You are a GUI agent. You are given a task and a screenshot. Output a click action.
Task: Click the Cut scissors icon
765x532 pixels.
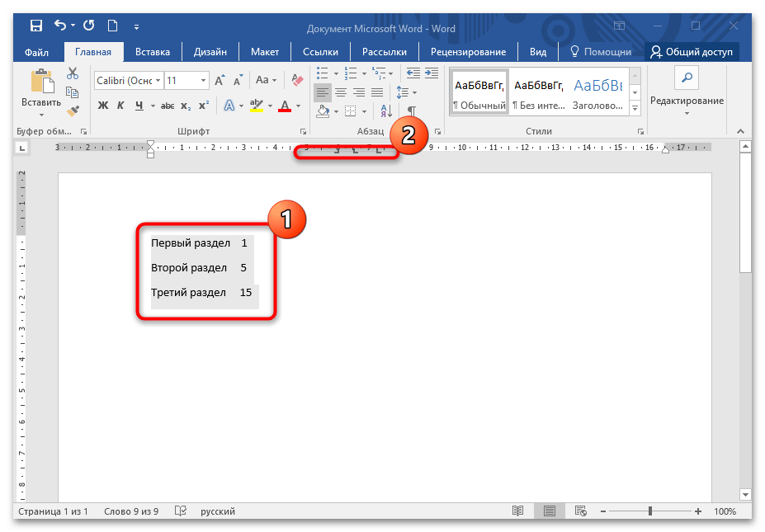tap(73, 73)
